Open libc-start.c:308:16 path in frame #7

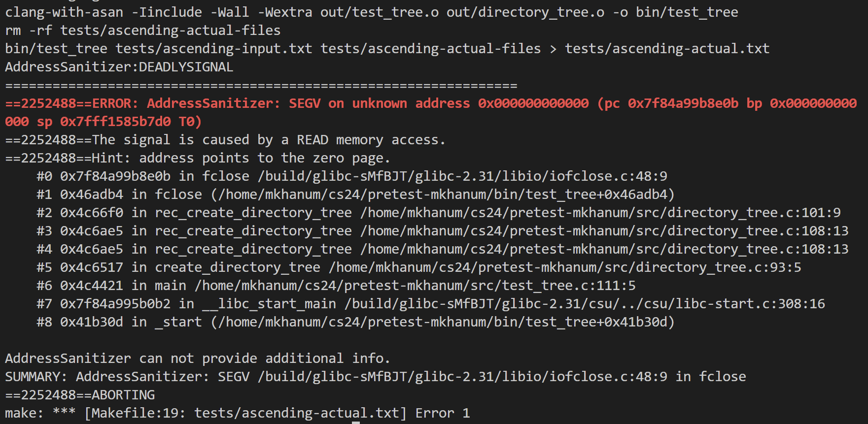coord(585,304)
